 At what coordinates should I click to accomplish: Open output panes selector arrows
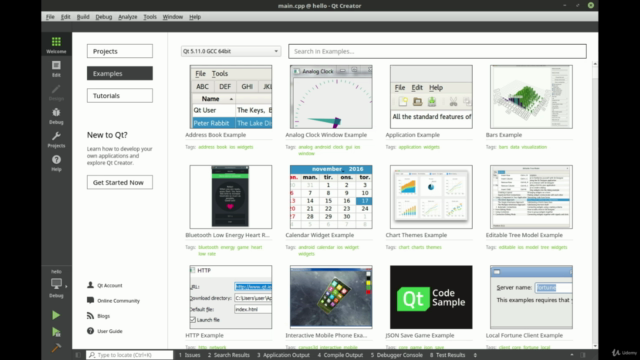tap(475, 355)
